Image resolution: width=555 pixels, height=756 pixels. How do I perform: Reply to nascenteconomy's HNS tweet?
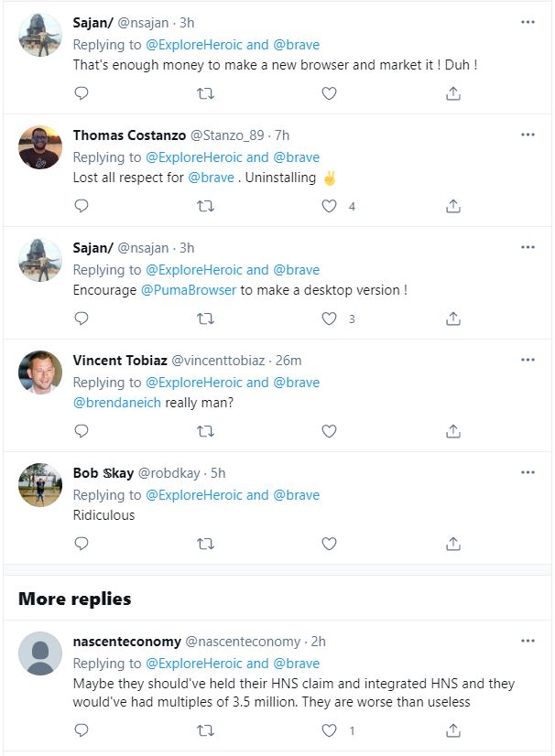coord(82,730)
